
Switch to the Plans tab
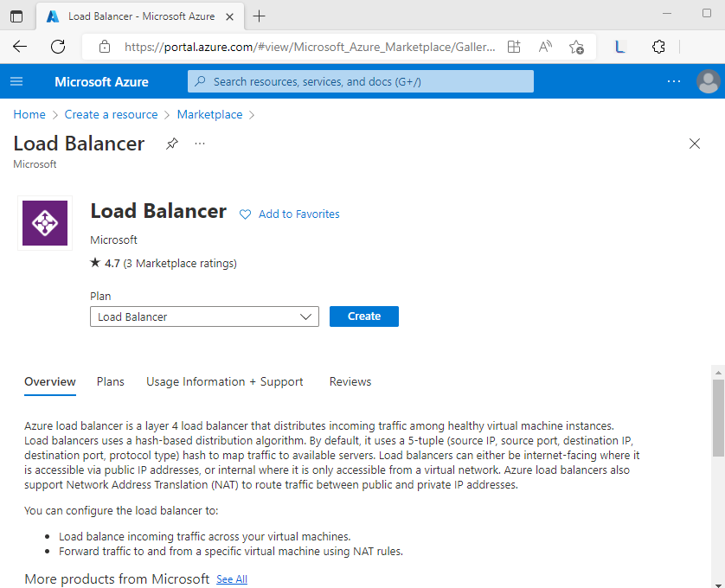[x=111, y=382]
